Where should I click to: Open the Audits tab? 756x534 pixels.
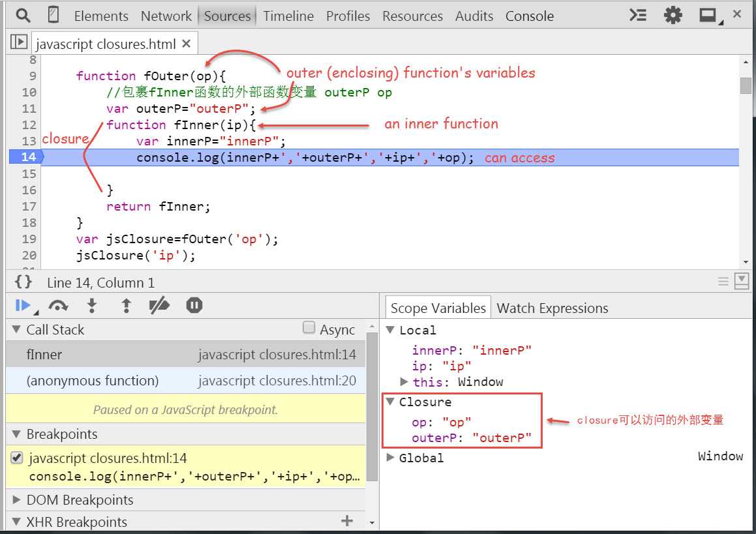point(474,16)
